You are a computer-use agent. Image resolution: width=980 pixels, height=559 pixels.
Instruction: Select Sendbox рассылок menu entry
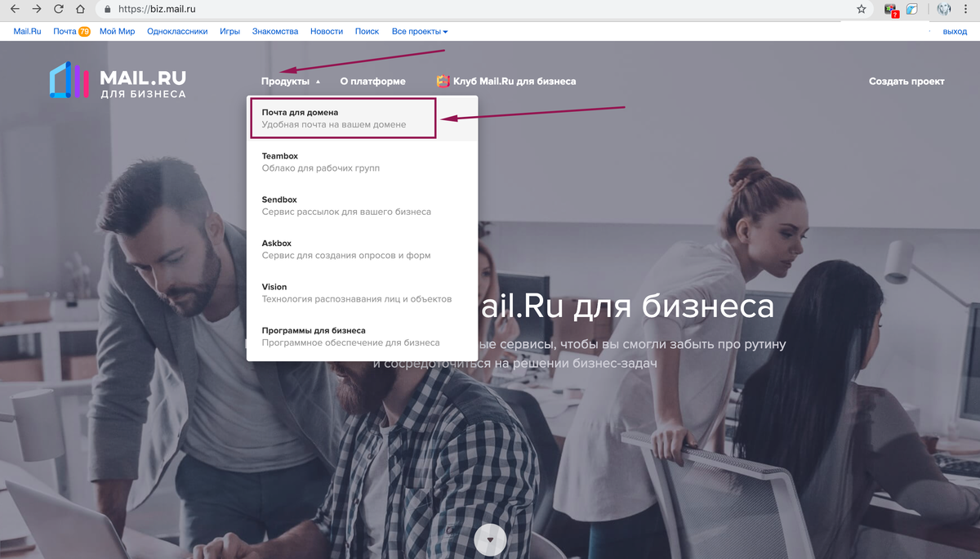point(362,206)
